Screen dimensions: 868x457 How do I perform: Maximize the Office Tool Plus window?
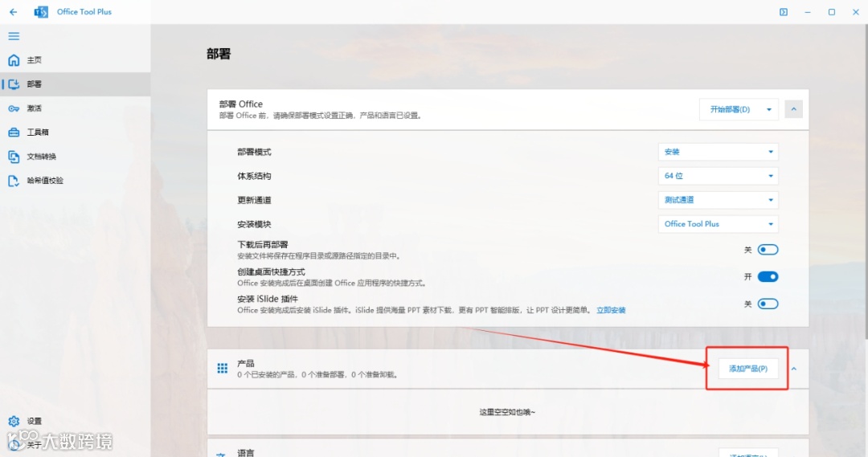pos(832,11)
